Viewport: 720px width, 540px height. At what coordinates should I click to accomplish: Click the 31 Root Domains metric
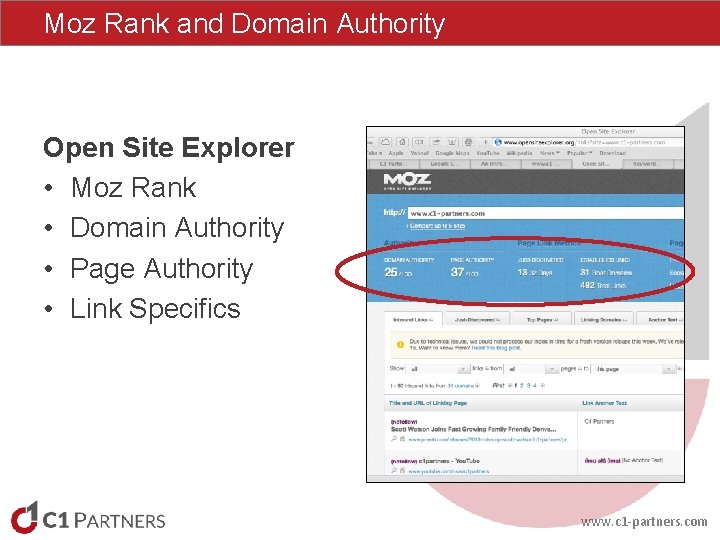[606, 272]
